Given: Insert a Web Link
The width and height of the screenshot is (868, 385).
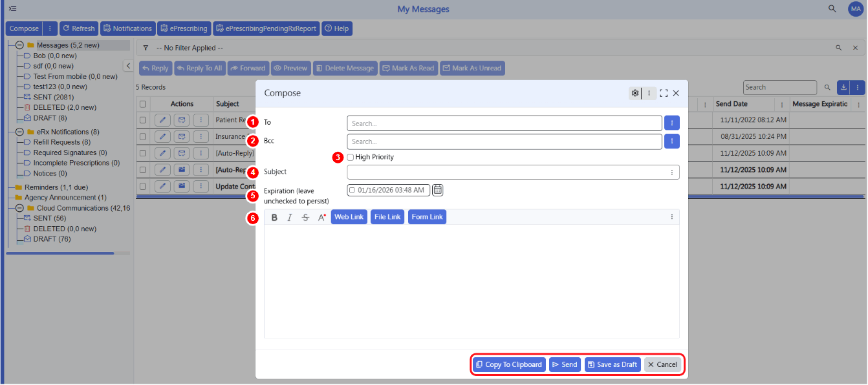Looking at the screenshot, I should tap(349, 217).
